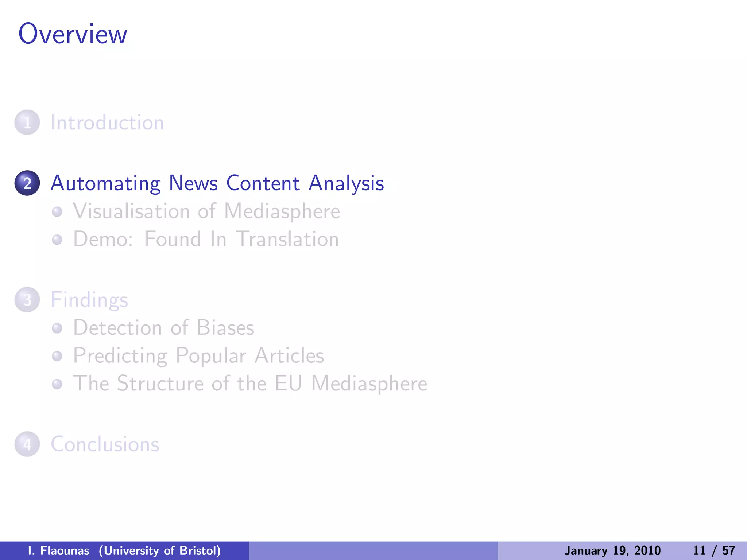Open The Structure of the EU Mediasphere
The image size is (747, 560).
point(250,384)
